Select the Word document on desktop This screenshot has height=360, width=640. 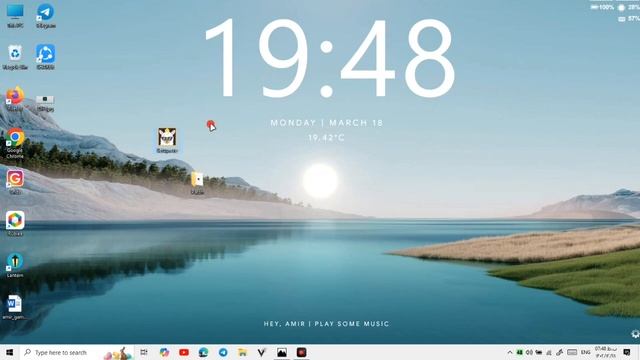[x=14, y=307]
